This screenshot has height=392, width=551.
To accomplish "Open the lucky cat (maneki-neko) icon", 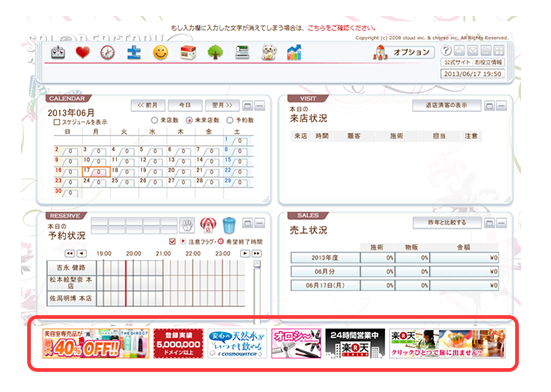I will [x=269, y=53].
